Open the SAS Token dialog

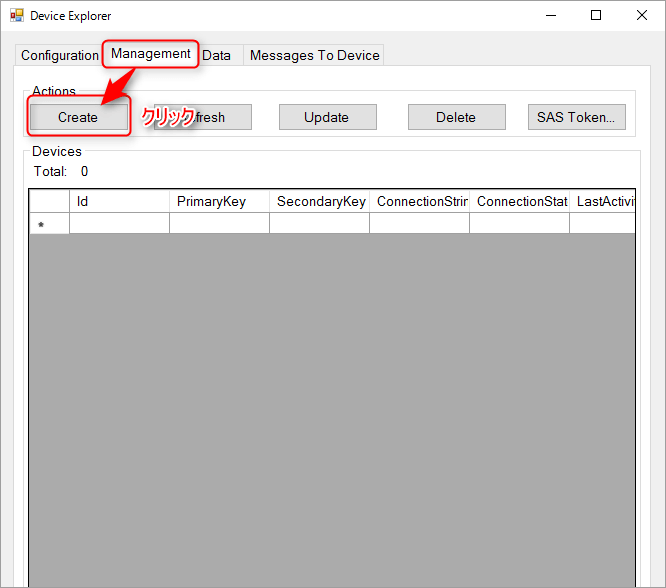pyautogui.click(x=576, y=117)
